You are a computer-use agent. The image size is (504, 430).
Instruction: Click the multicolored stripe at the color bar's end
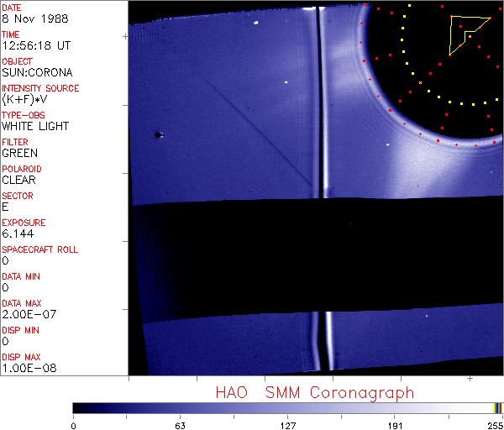click(x=497, y=407)
